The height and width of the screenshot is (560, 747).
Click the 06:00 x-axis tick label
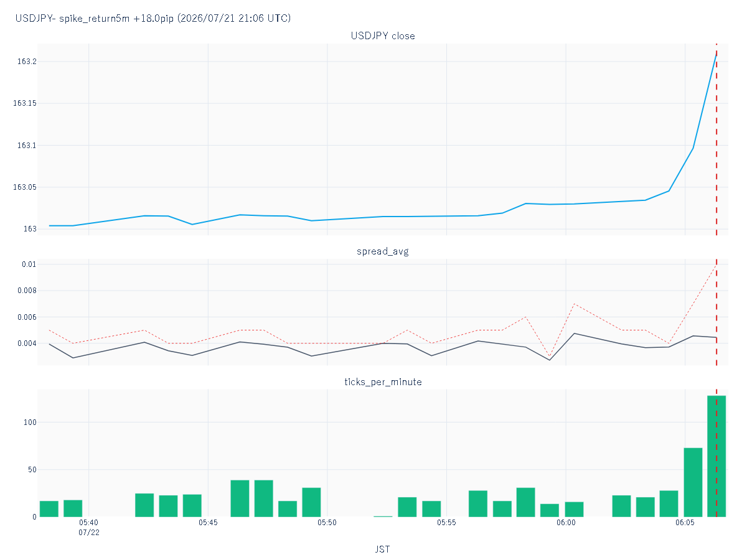566,523
